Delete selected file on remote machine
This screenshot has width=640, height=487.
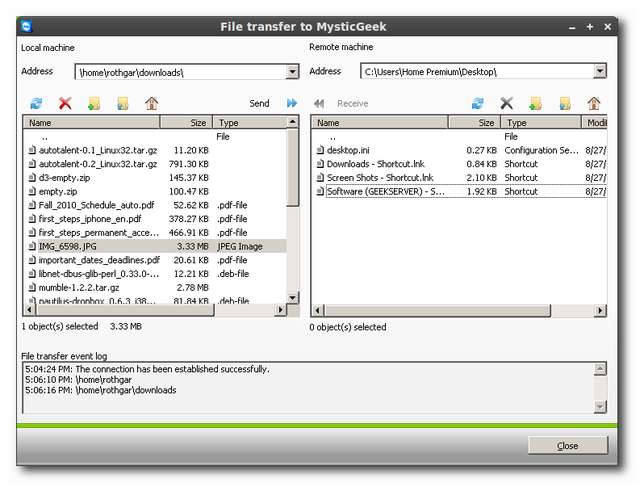507,103
